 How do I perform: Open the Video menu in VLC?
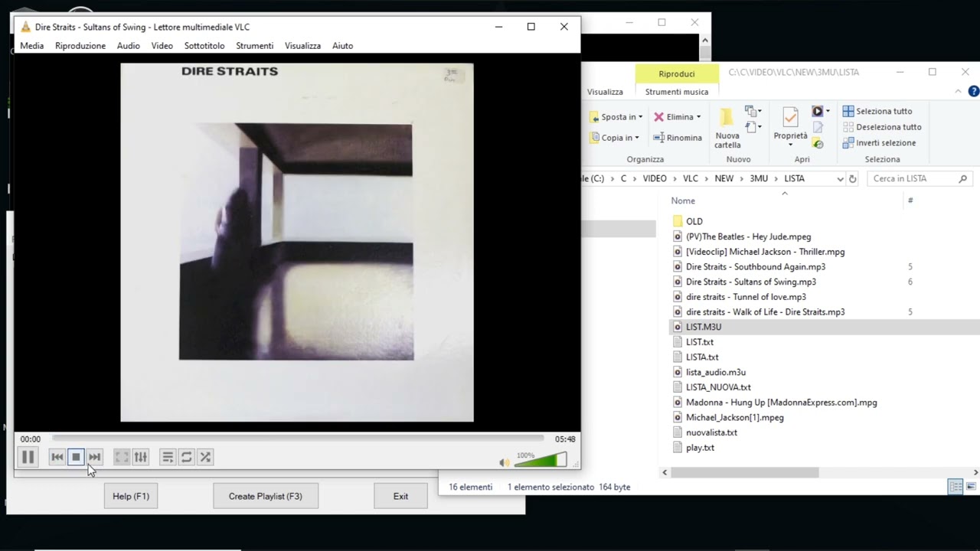pyautogui.click(x=162, y=46)
